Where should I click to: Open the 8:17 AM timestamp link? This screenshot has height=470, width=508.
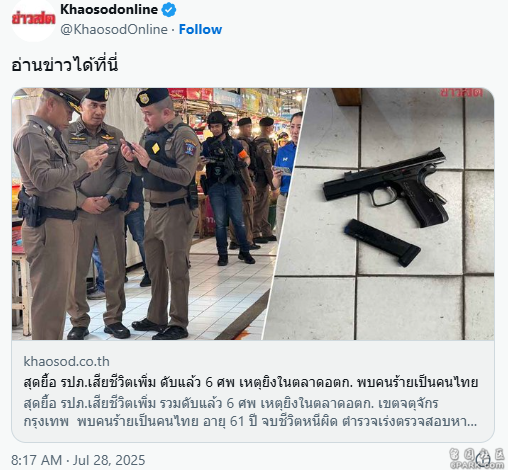click(37, 460)
